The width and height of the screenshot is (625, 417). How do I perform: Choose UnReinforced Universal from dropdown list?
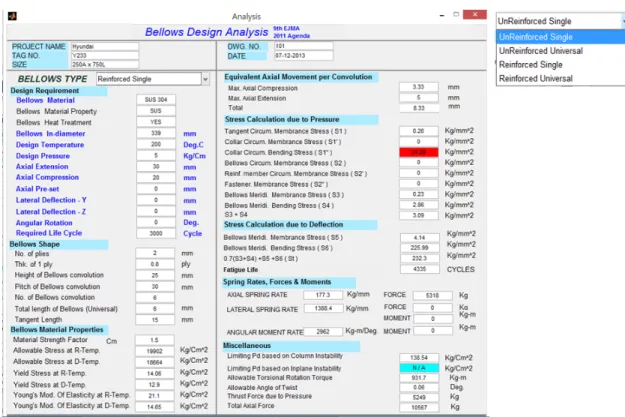[561, 51]
